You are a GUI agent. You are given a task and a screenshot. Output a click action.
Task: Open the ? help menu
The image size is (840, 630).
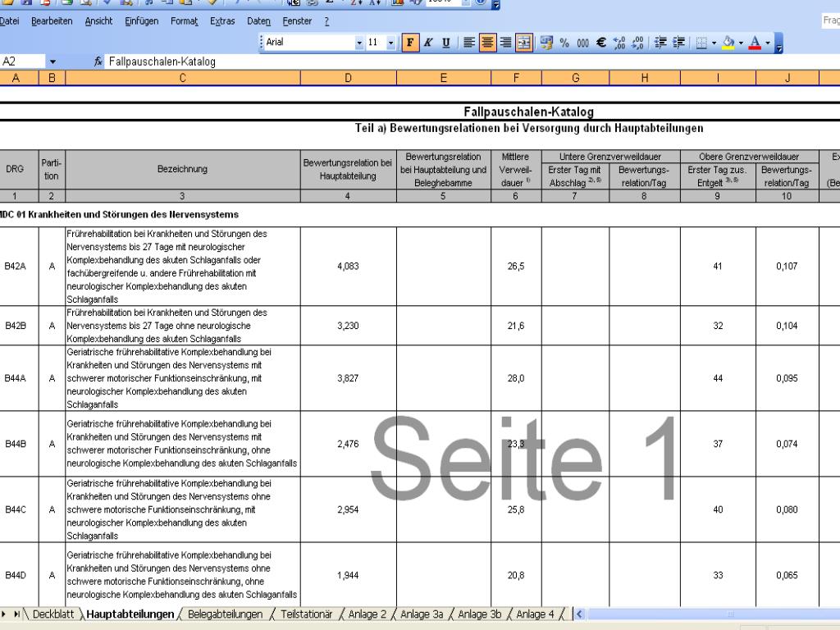click(326, 21)
